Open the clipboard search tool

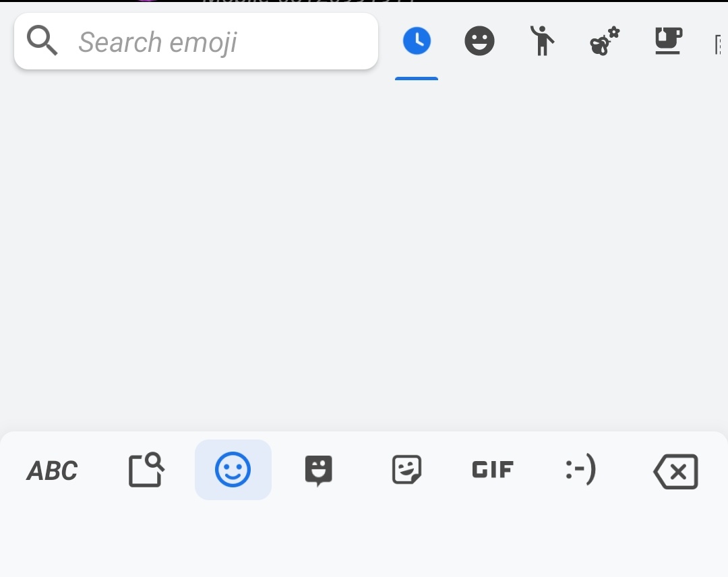tap(146, 470)
